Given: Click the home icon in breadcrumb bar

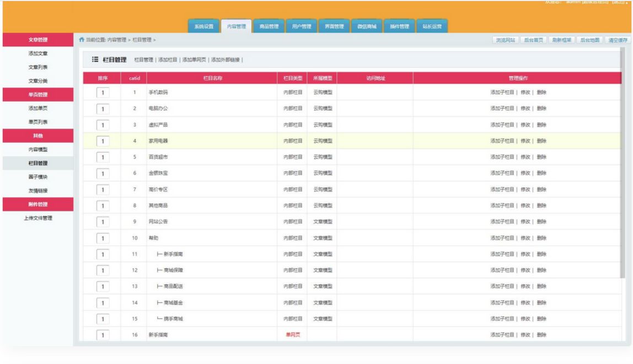Looking at the screenshot, I should 82,40.
